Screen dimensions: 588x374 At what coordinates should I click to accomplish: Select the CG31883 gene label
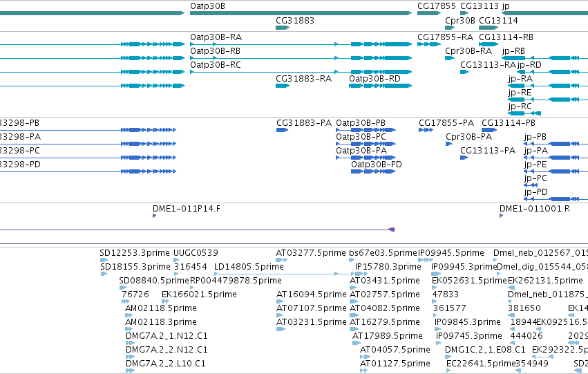point(295,20)
